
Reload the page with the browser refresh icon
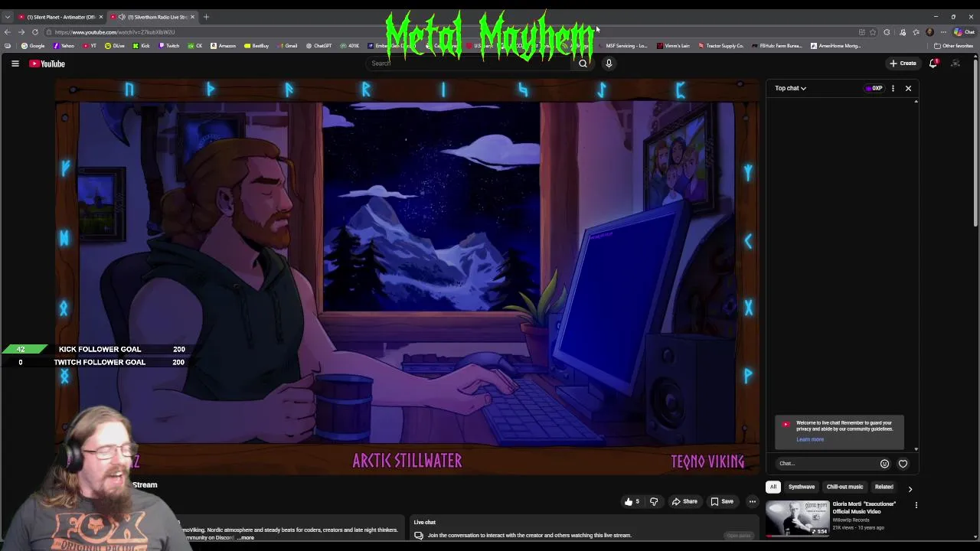point(35,32)
